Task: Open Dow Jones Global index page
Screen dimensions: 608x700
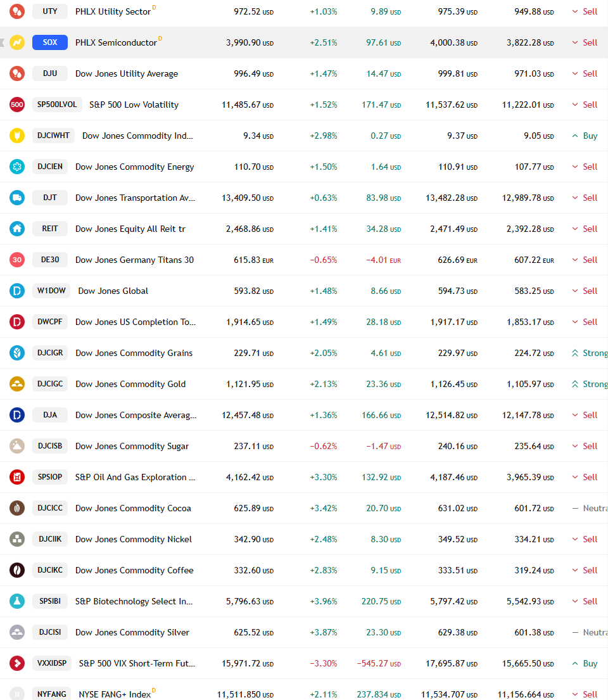Action: (x=113, y=291)
